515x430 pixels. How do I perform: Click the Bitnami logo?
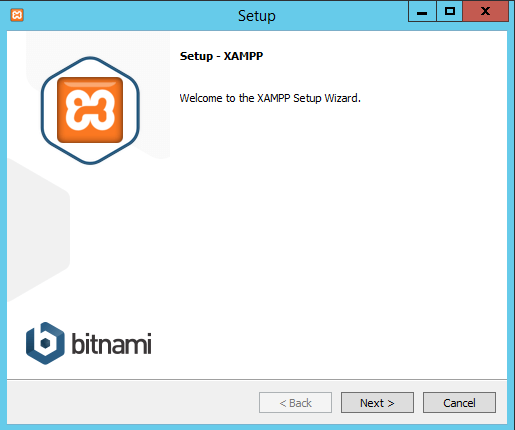coord(89,343)
